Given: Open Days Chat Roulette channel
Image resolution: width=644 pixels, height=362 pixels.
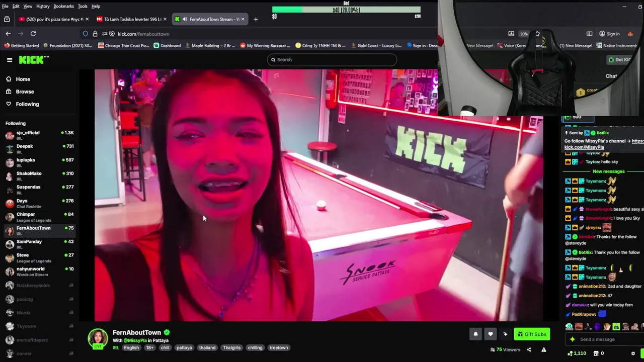Looking at the screenshot, I should [x=39, y=203].
